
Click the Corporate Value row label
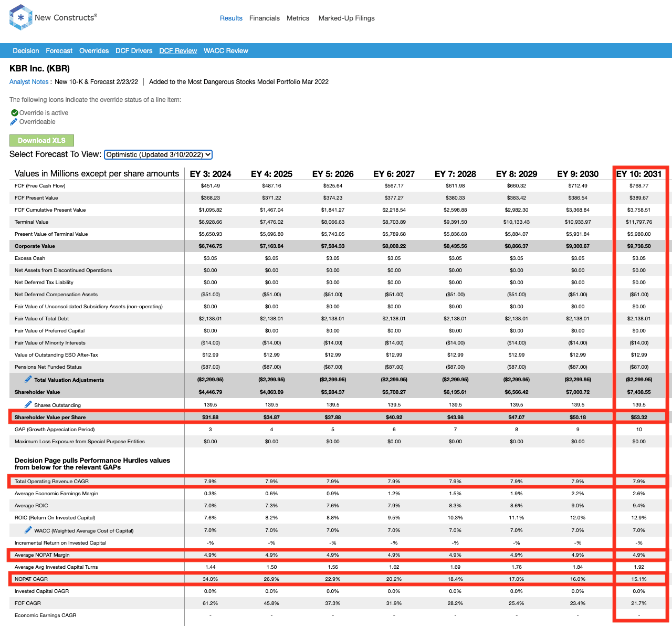point(35,246)
